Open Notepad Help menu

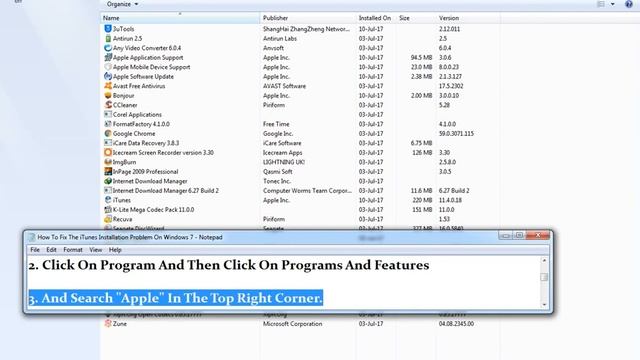tap(115, 250)
